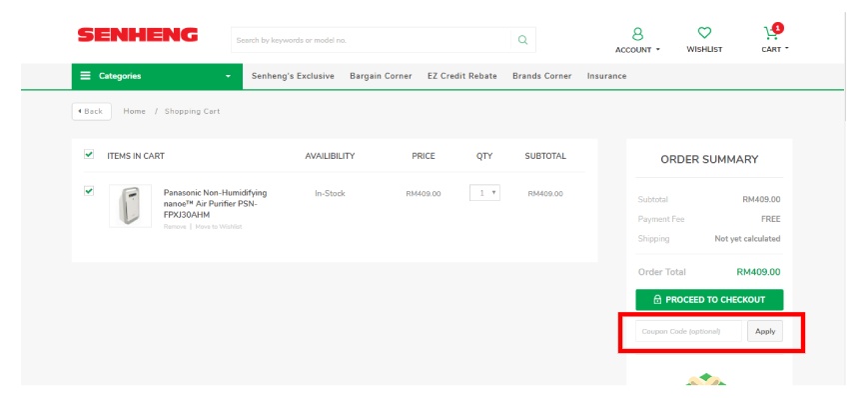The height and width of the screenshot is (398, 868).
Task: Click the In-Stock availability text
Action: pos(330,193)
